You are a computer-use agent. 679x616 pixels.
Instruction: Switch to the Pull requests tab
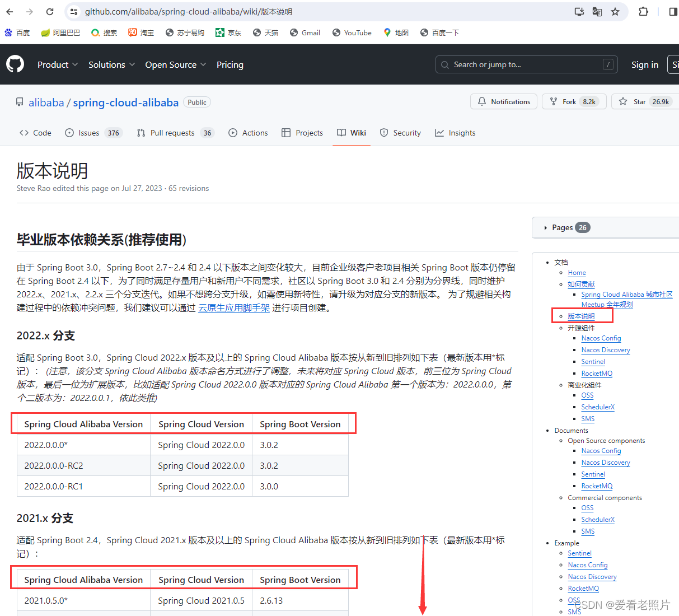[175, 133]
